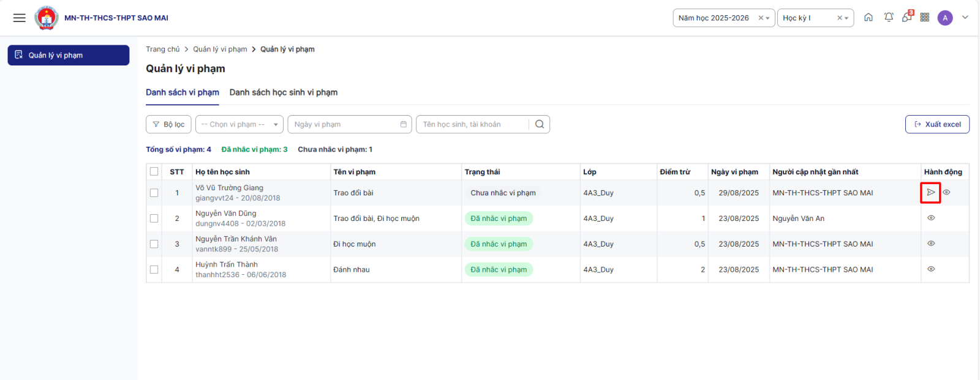Open the apps grid icon
Screen dimensions: 980x380
(925, 18)
